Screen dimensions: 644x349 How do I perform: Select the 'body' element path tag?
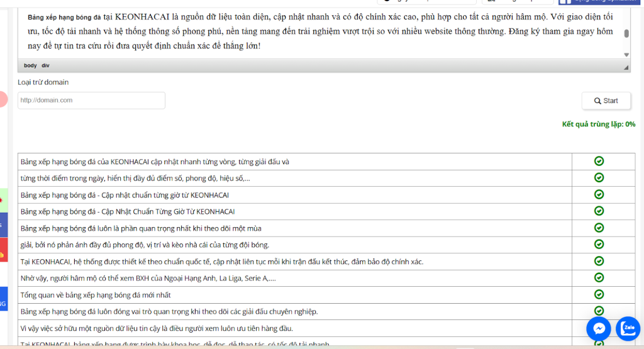click(30, 65)
